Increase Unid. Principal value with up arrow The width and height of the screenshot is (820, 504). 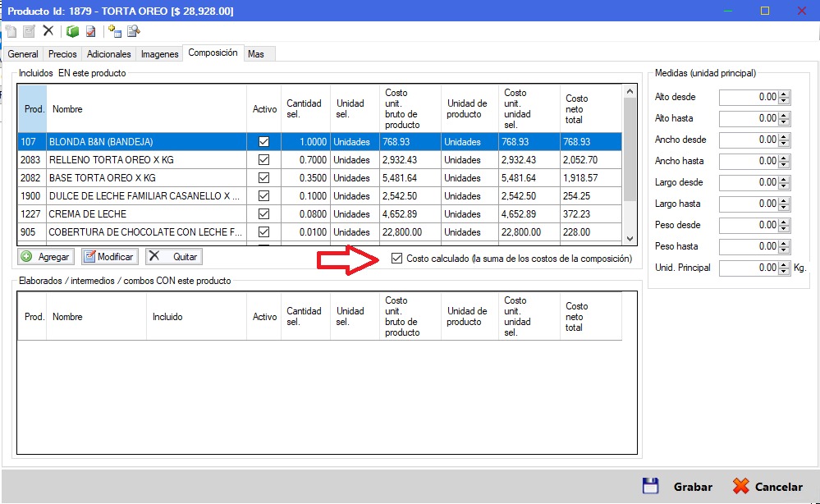point(784,264)
